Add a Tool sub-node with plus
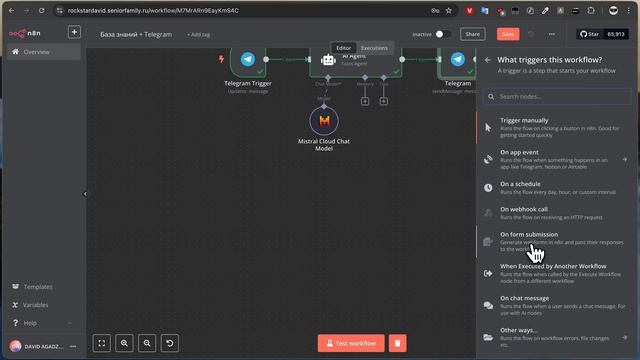The width and height of the screenshot is (640, 360). pyautogui.click(x=384, y=101)
